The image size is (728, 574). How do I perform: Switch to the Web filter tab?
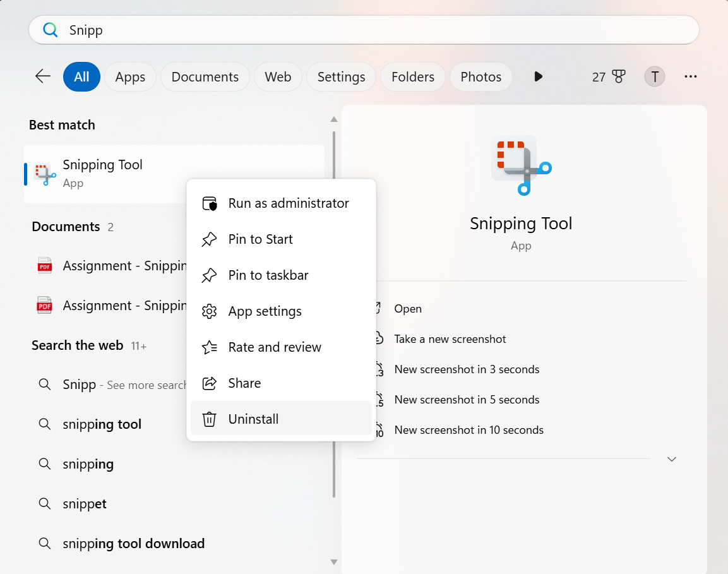click(x=278, y=76)
